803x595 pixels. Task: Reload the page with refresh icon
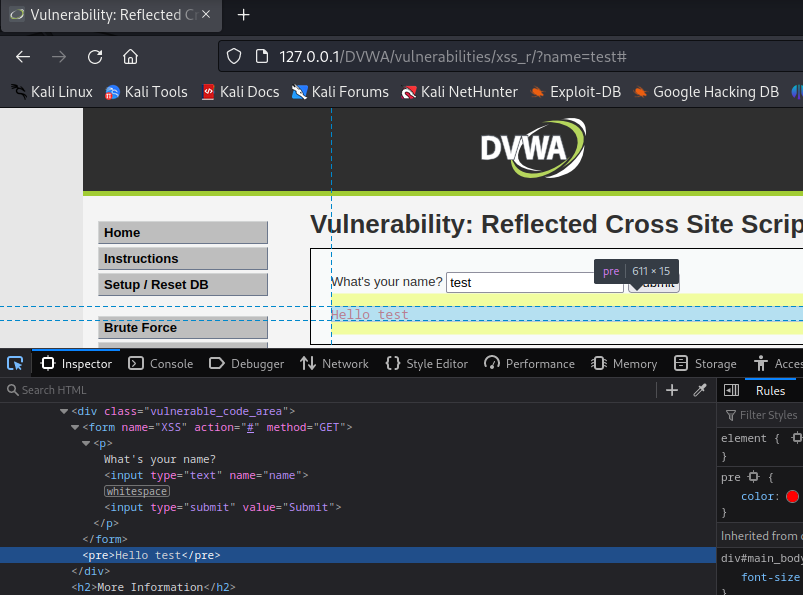click(95, 57)
